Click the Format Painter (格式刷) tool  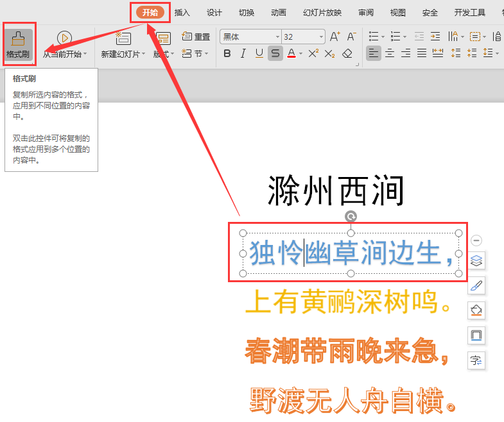click(19, 45)
